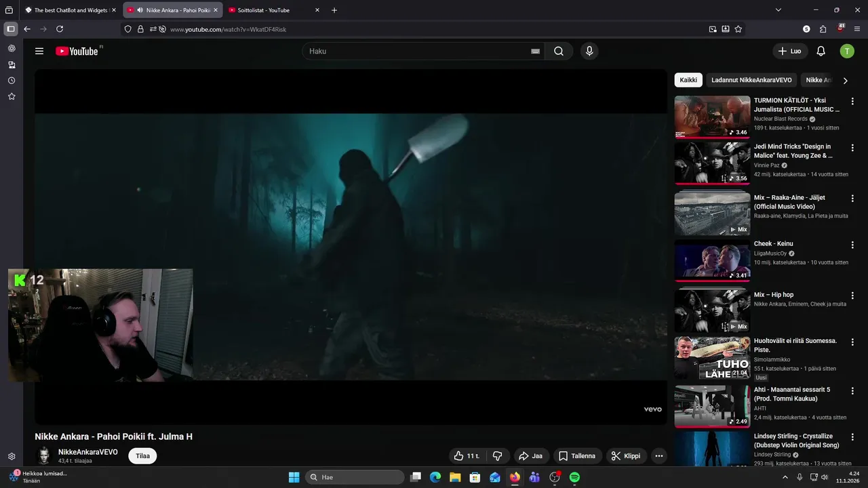
Task: Open the sidebar history clock icon
Action: coord(12,81)
